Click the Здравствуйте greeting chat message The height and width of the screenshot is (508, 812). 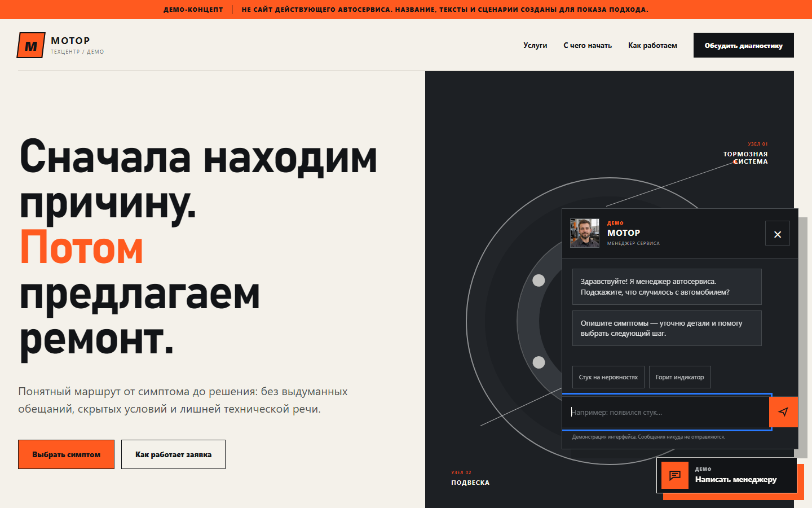tap(667, 287)
